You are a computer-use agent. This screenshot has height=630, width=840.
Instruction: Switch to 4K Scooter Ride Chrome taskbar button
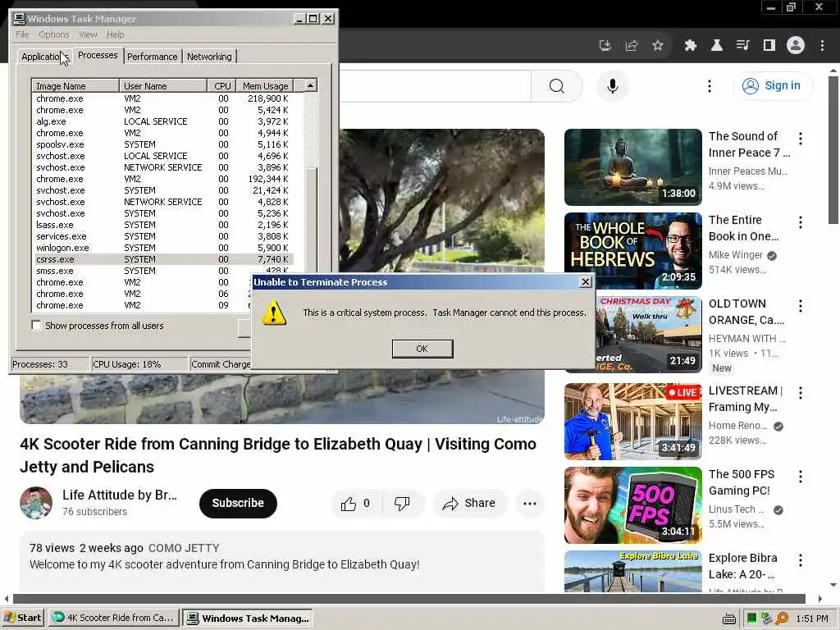113,618
